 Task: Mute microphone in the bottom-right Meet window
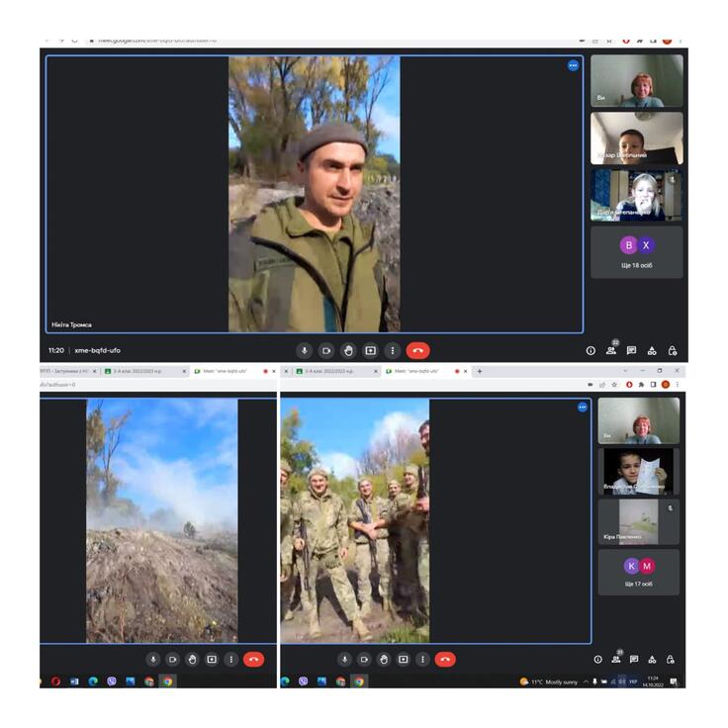[344, 660]
